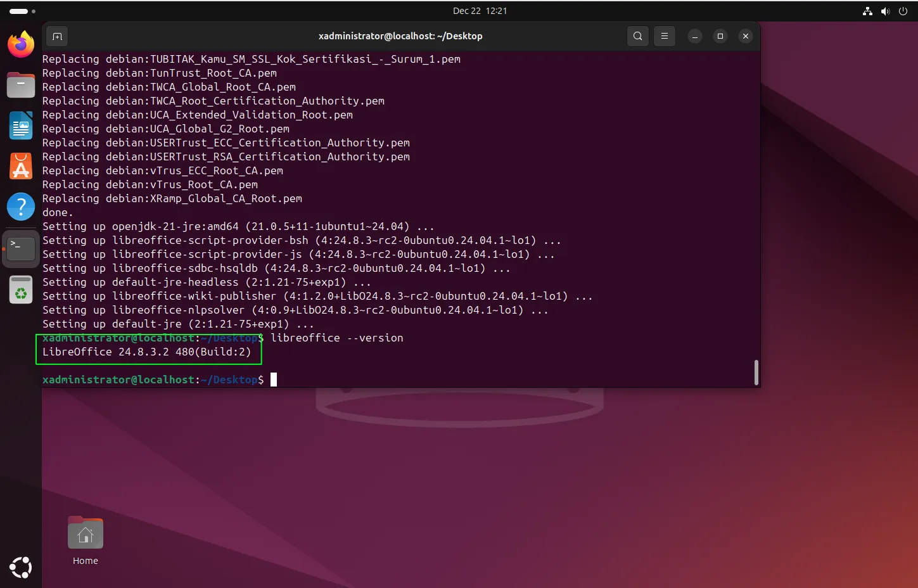Screen dimensions: 918x588
Task: Open the Help icon in dock
Action: point(21,207)
